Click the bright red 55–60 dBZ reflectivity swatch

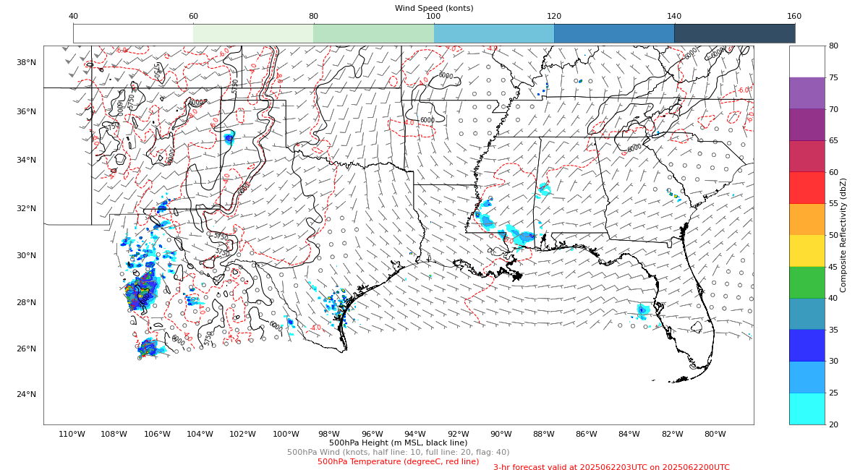[807, 187]
